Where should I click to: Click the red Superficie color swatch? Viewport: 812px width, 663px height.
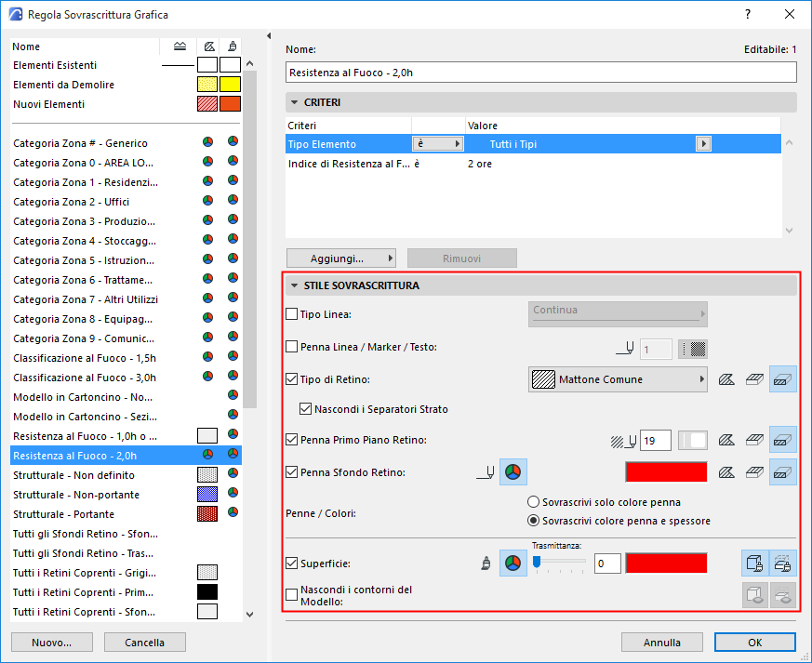(x=666, y=564)
